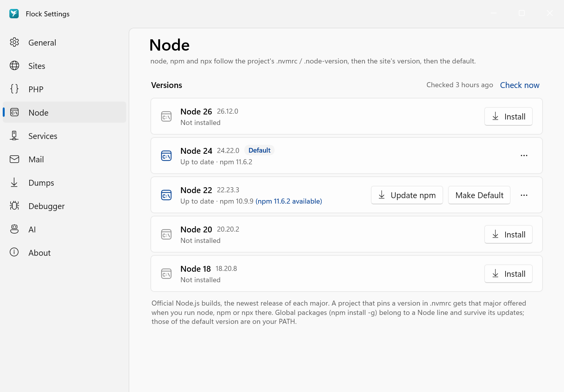564x392 pixels.
Task: Click the Checked 3 hours ago text
Action: (x=460, y=85)
